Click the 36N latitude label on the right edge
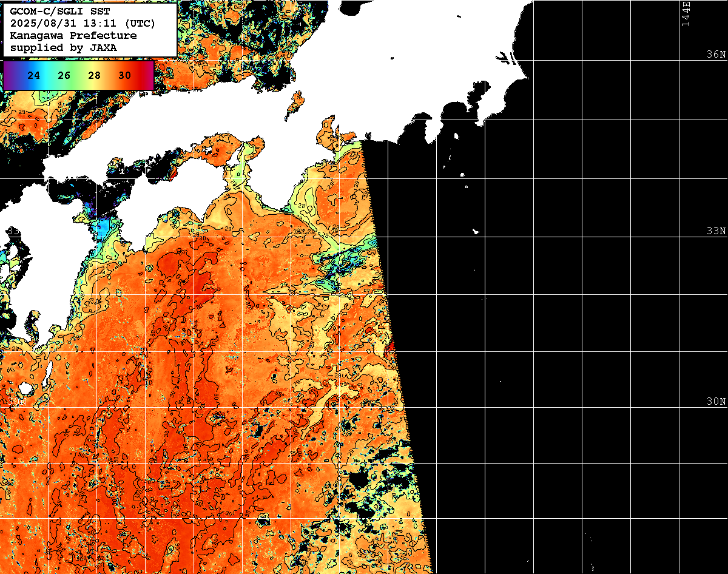 [716, 54]
